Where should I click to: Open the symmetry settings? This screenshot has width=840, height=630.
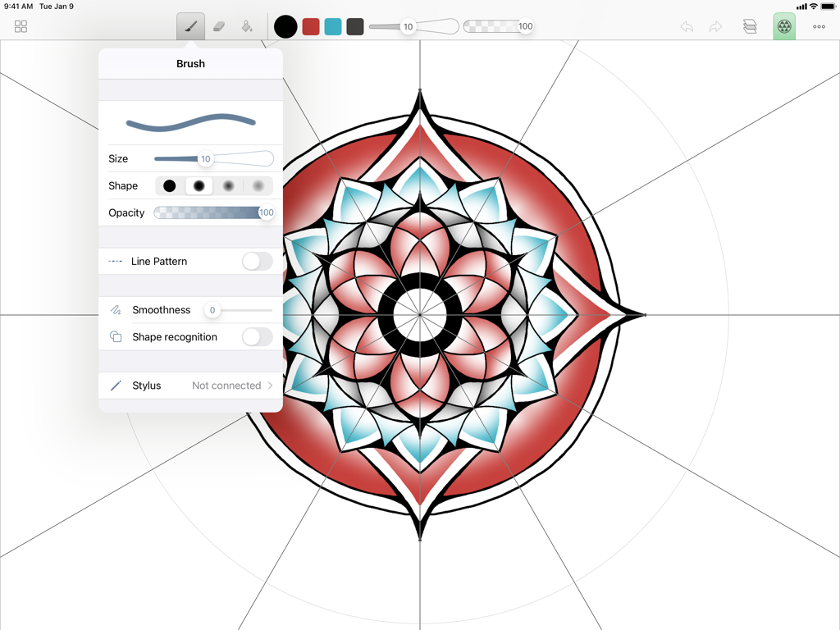click(784, 26)
